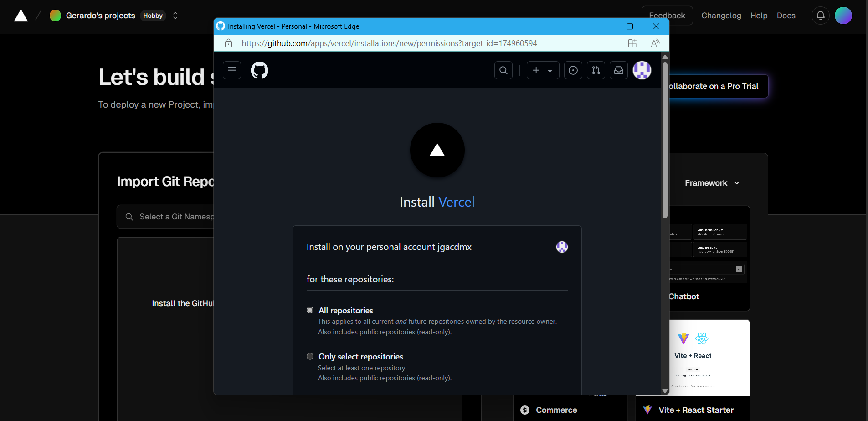
Task: Open the Edge app available icon
Action: pyautogui.click(x=632, y=43)
